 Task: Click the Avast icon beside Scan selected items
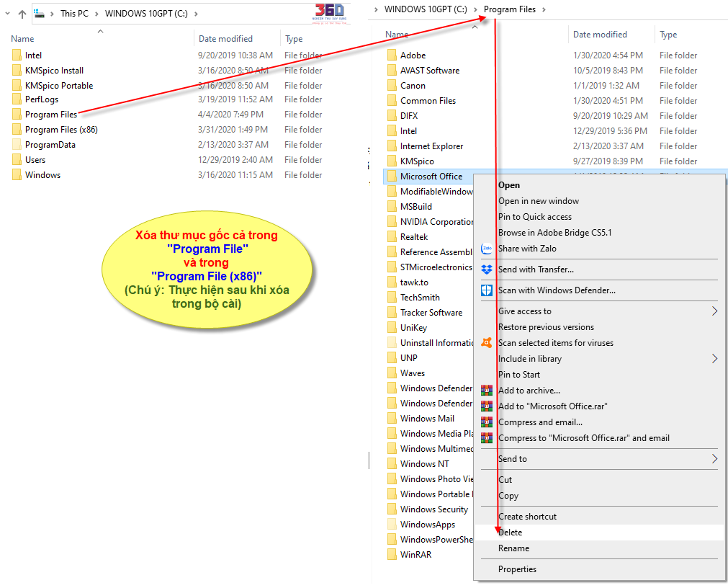486,343
